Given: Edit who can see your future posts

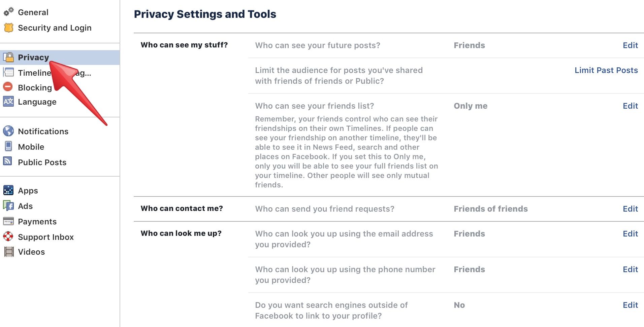Looking at the screenshot, I should click(x=630, y=45).
